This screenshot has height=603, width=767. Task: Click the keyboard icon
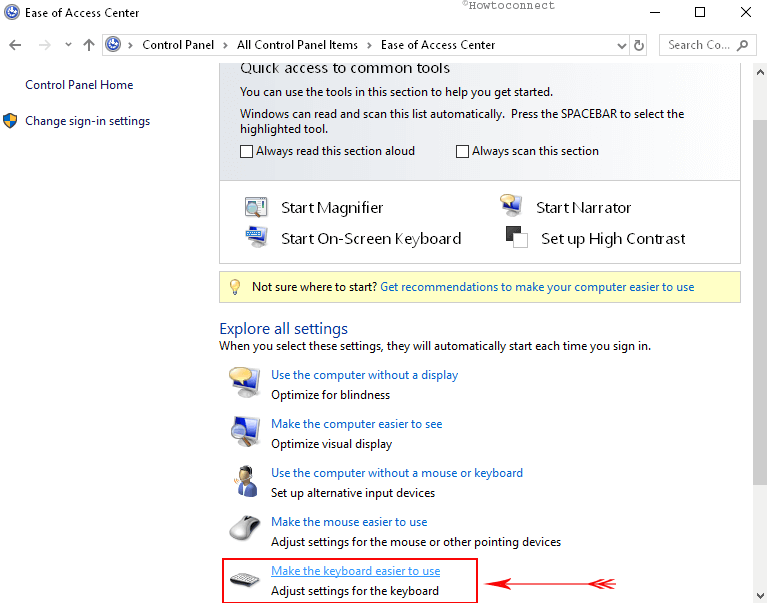245,580
